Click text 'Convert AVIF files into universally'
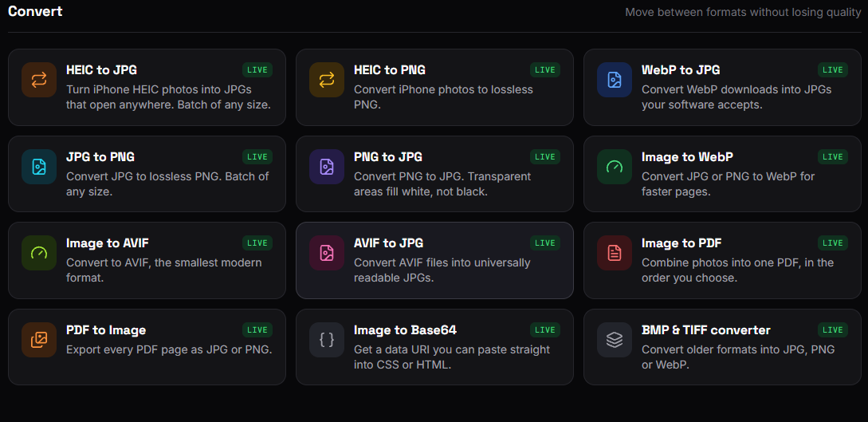Viewport: 868px width, 422px height. 442,262
